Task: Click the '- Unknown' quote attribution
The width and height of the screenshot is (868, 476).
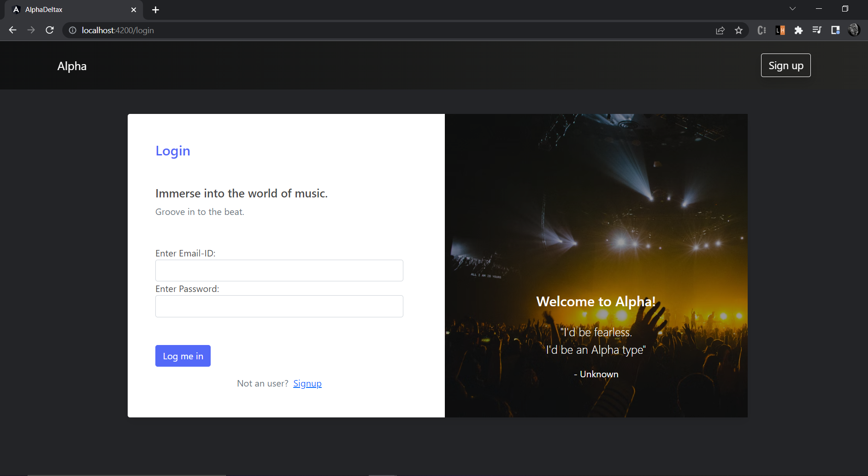Action: pyautogui.click(x=596, y=374)
